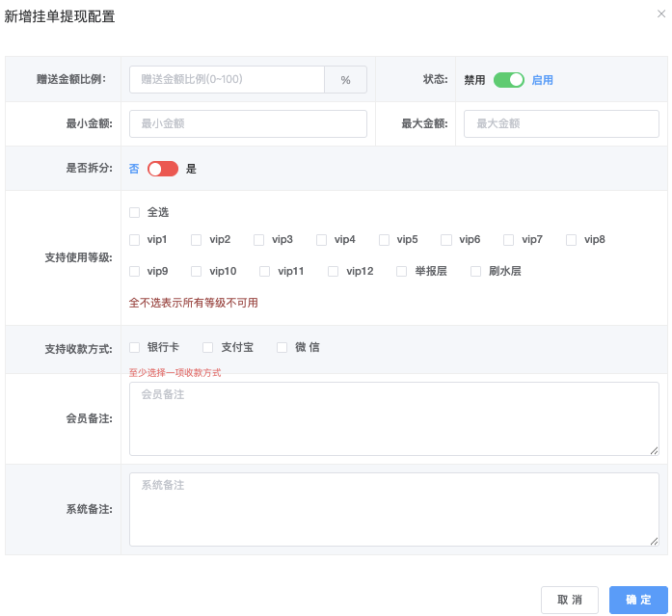The width and height of the screenshot is (672, 616).
Task: Enable the vip10 checkbox
Action: click(x=197, y=272)
